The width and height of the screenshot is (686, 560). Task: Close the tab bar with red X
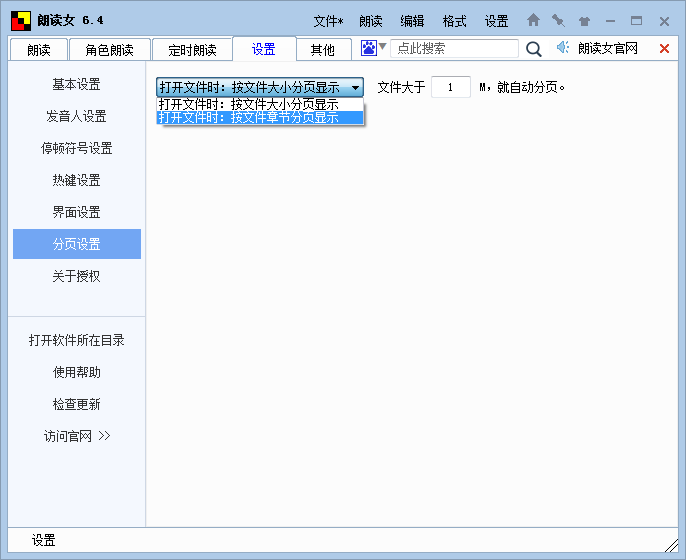tap(664, 49)
